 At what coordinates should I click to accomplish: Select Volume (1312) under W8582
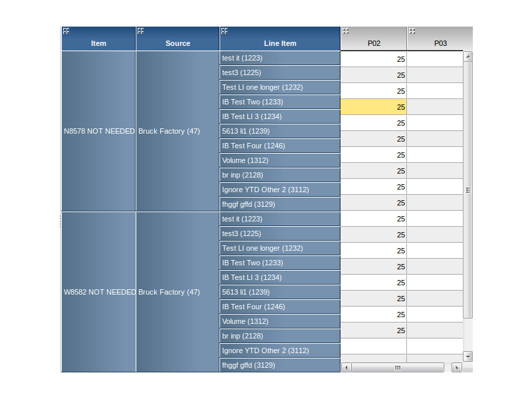pos(280,321)
